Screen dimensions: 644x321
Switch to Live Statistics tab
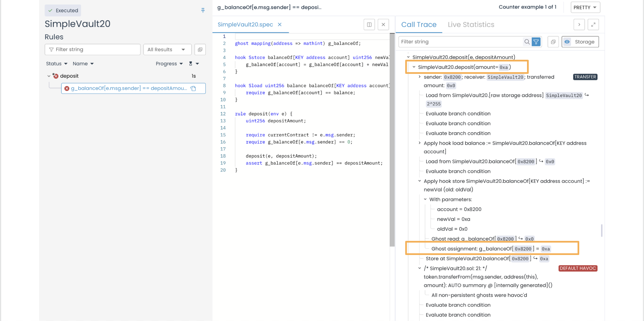coord(471,24)
